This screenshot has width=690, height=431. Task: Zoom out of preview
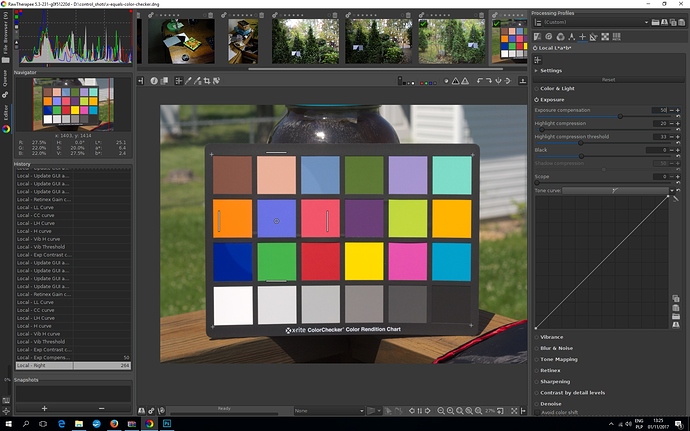click(x=440, y=411)
